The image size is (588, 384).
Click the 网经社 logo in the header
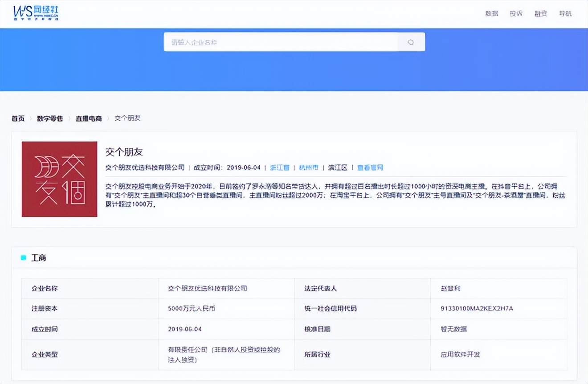tap(36, 13)
